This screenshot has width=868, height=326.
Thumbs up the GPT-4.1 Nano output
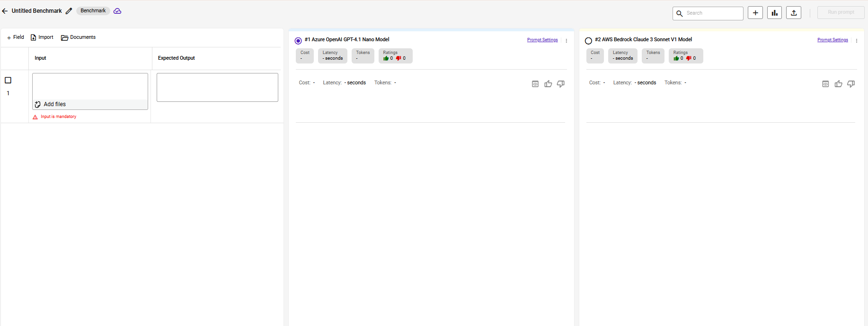pyautogui.click(x=548, y=84)
